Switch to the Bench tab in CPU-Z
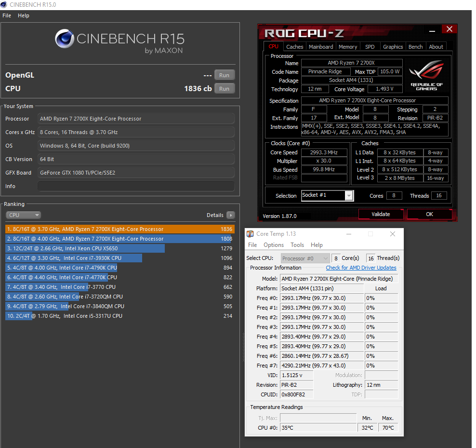Screen dimensions: 476x448 (x=416, y=47)
